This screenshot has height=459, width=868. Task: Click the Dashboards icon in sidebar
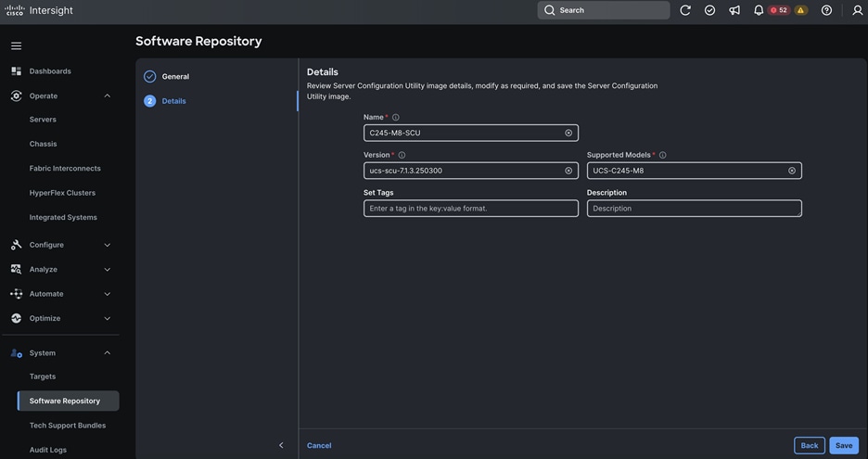[x=16, y=70]
